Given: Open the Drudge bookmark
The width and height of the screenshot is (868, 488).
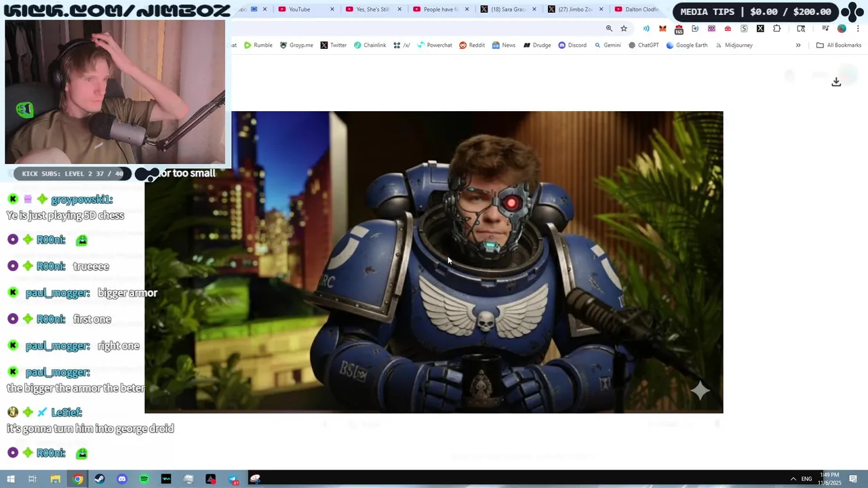Looking at the screenshot, I should 537,45.
